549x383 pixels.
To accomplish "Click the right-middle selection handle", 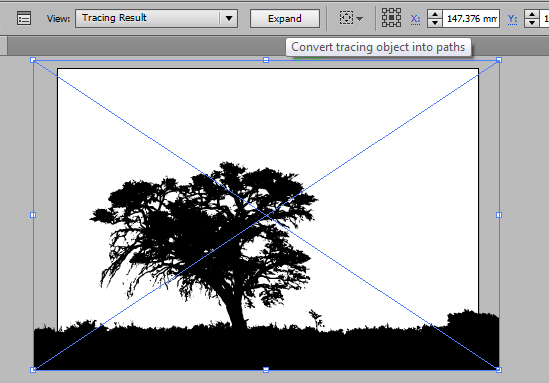I will pyautogui.click(x=499, y=215).
